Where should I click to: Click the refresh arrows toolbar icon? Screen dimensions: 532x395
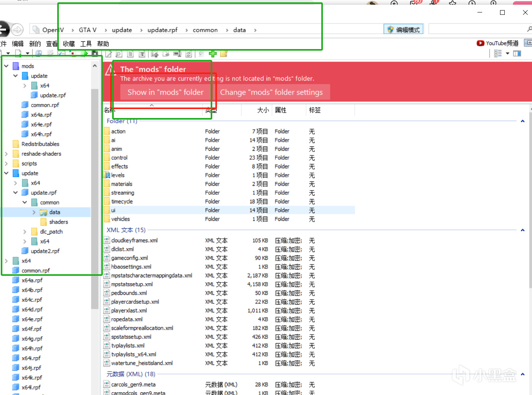pos(189,54)
